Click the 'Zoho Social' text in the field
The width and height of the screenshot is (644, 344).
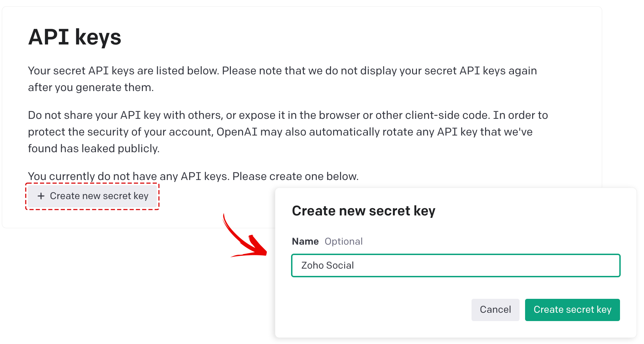pyautogui.click(x=327, y=265)
